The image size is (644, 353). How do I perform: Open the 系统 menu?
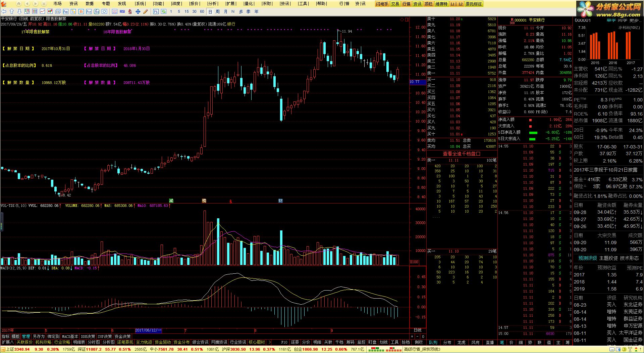pos(140,4)
